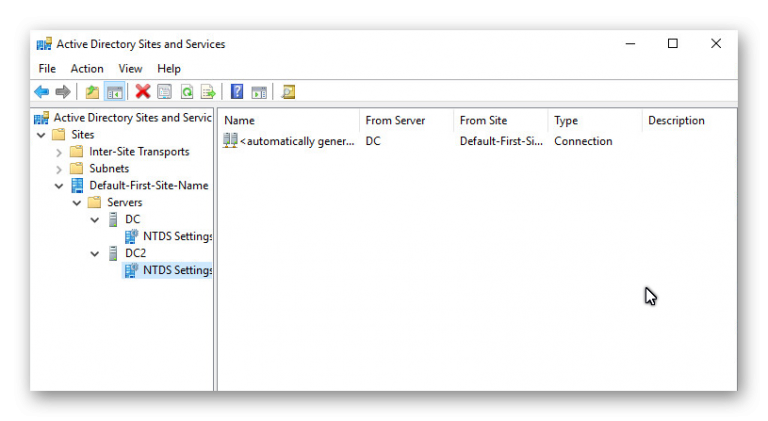This screenshot has height=421, width=768.
Task: Open the Action menu
Action: pos(87,69)
